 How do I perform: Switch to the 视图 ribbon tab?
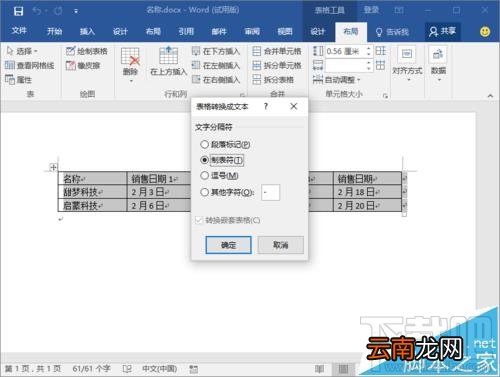tap(285, 31)
